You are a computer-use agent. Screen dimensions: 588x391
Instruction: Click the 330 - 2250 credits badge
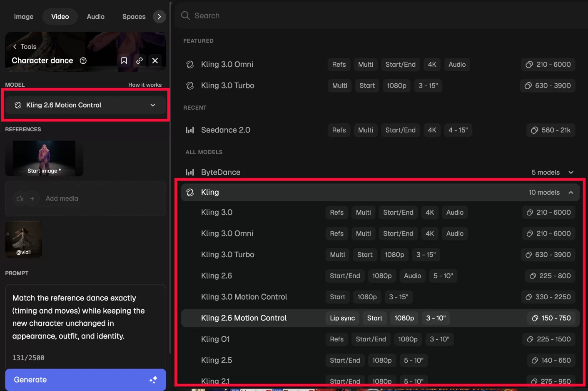pos(548,297)
